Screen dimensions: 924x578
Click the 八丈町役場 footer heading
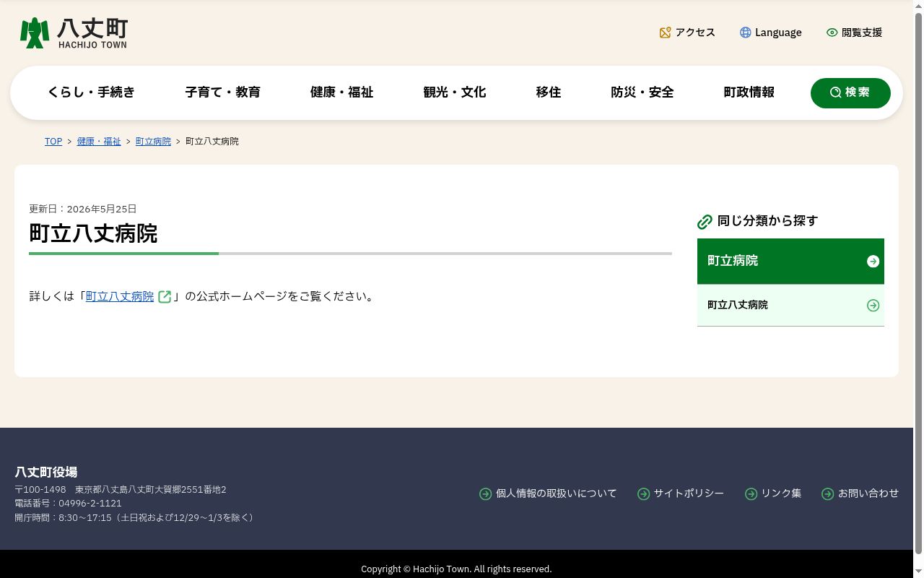pos(45,473)
